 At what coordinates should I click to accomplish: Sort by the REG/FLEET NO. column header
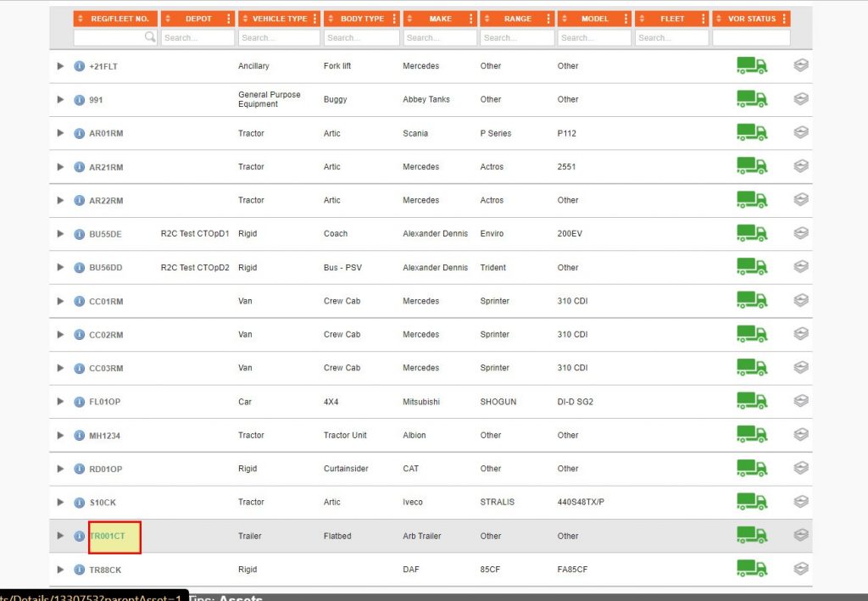pyautogui.click(x=115, y=18)
